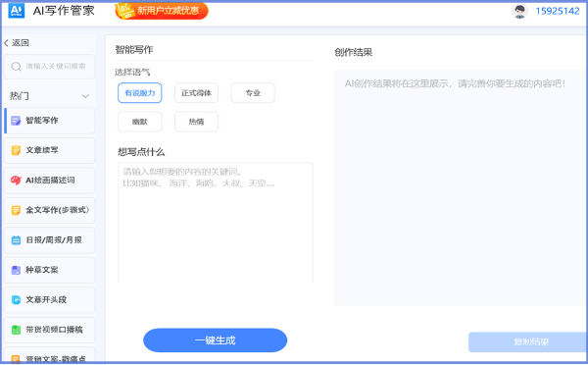Viewport: 588px width, 365px height.
Task: Open the 智能写作 menu item
Action: (50, 121)
